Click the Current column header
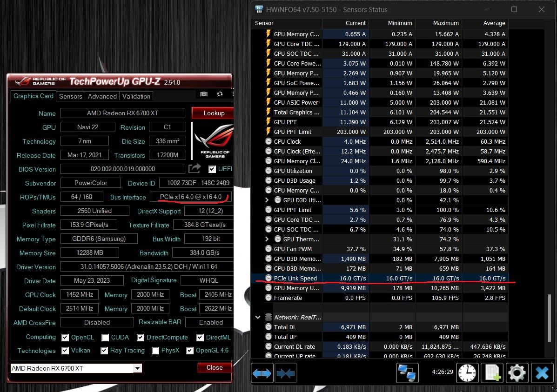The width and height of the screenshot is (557, 392). pyautogui.click(x=346, y=23)
